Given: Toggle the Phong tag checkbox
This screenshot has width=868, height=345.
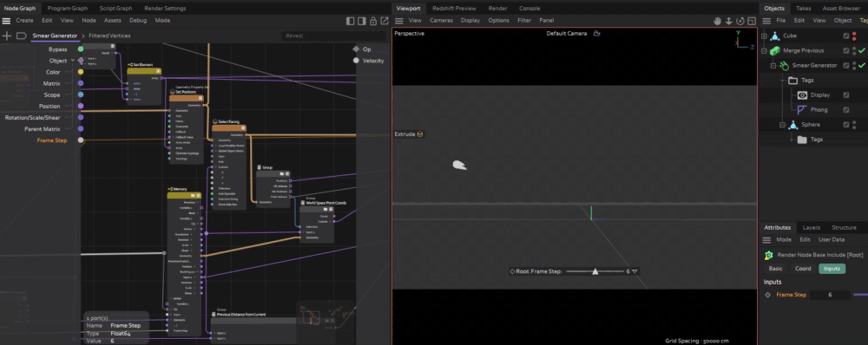Looking at the screenshot, I should tap(845, 109).
